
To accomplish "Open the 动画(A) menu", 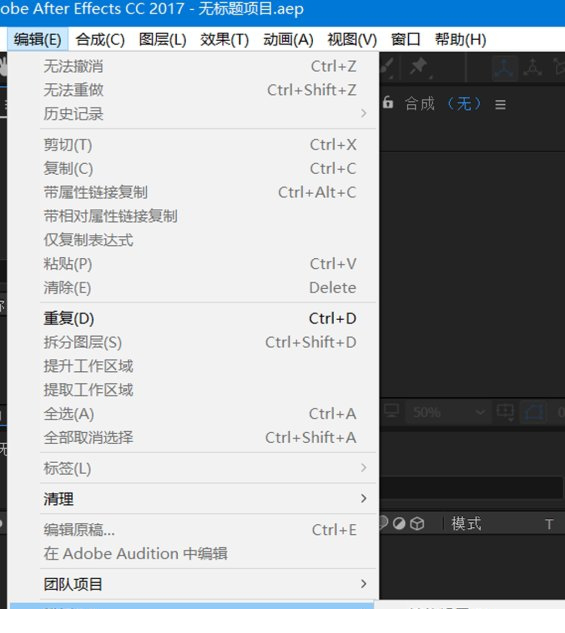I will (288, 40).
